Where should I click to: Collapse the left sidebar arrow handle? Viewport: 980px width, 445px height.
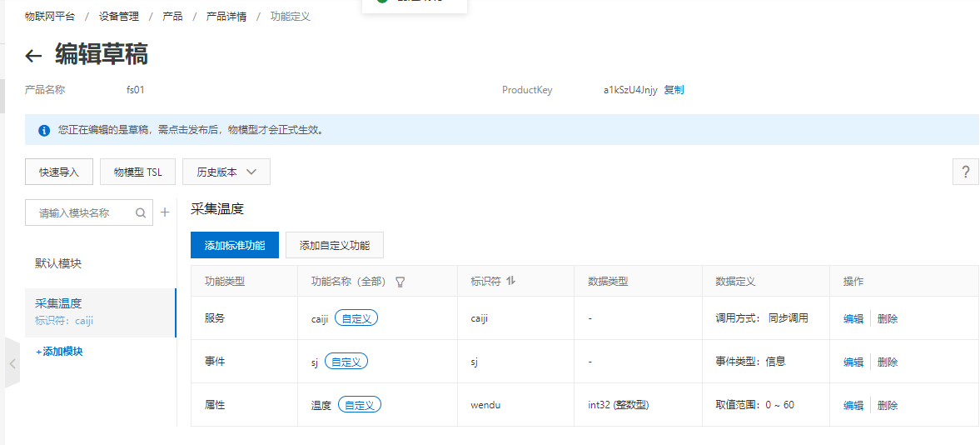coord(12,363)
